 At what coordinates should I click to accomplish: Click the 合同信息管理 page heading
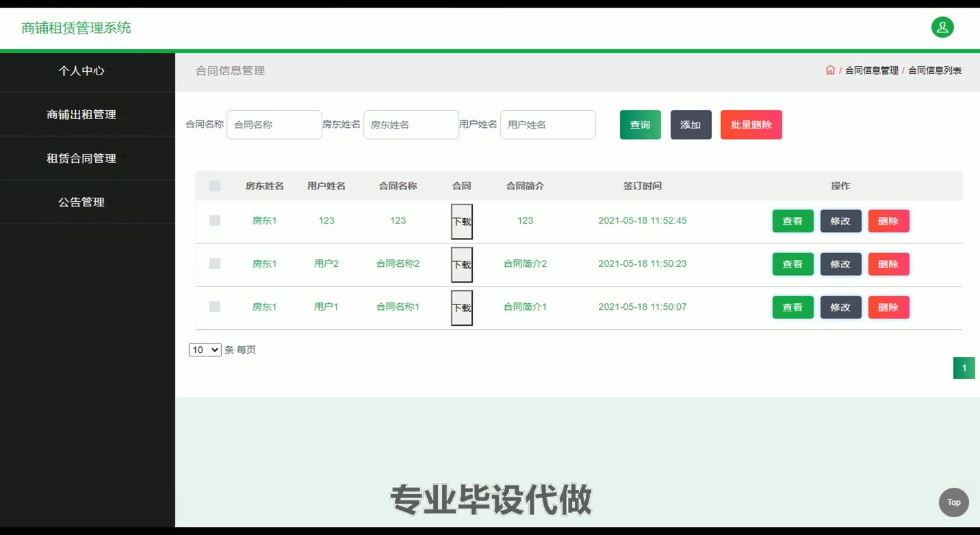point(231,70)
